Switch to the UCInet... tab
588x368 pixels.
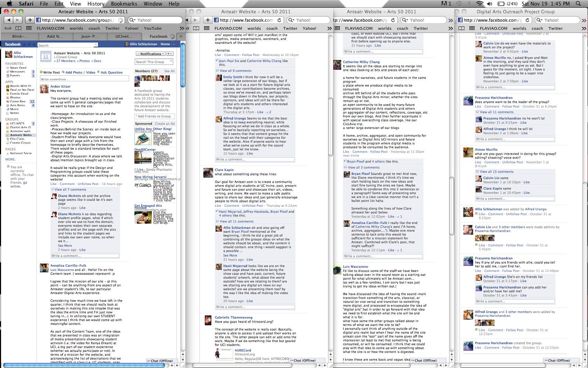coord(124,36)
